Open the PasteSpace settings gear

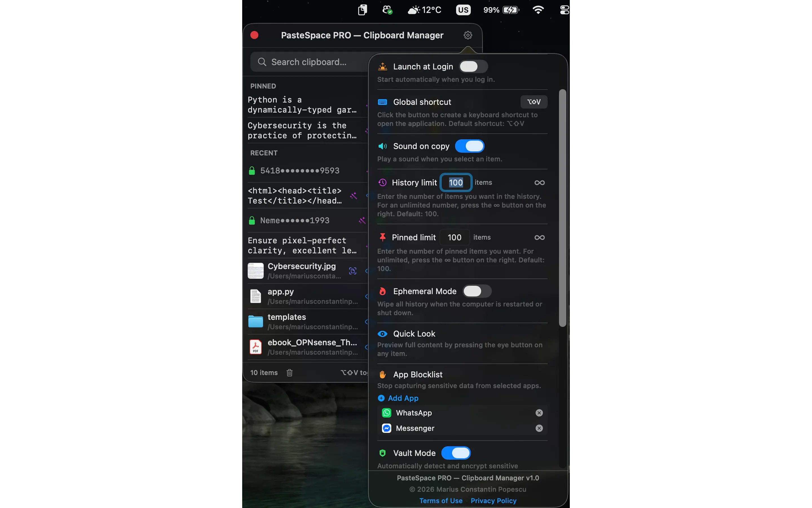[468, 35]
